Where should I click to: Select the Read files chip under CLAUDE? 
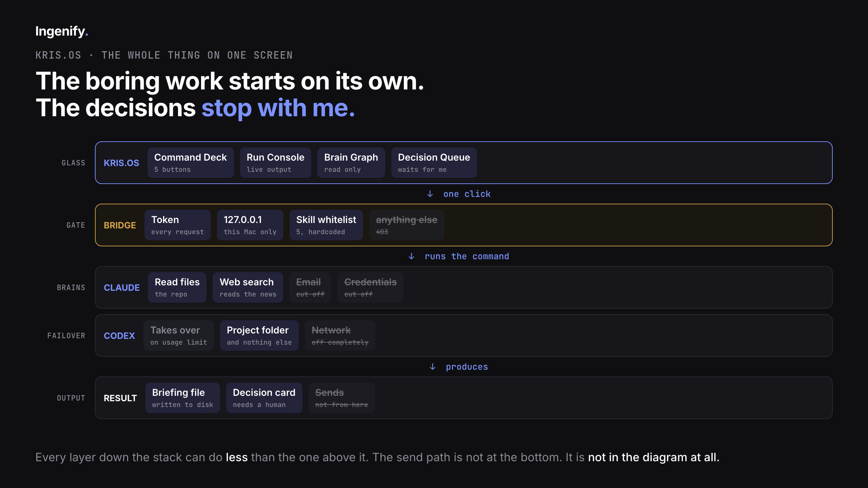[177, 287]
